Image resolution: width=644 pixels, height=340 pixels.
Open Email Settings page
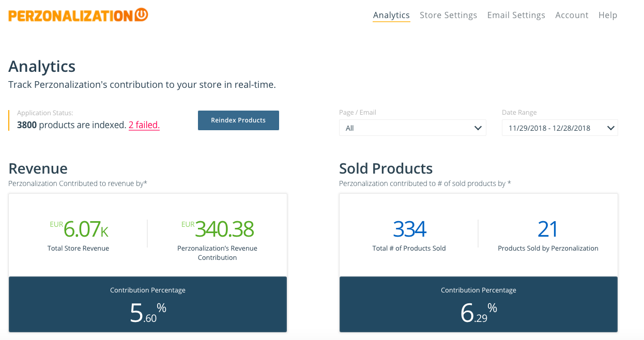point(516,16)
